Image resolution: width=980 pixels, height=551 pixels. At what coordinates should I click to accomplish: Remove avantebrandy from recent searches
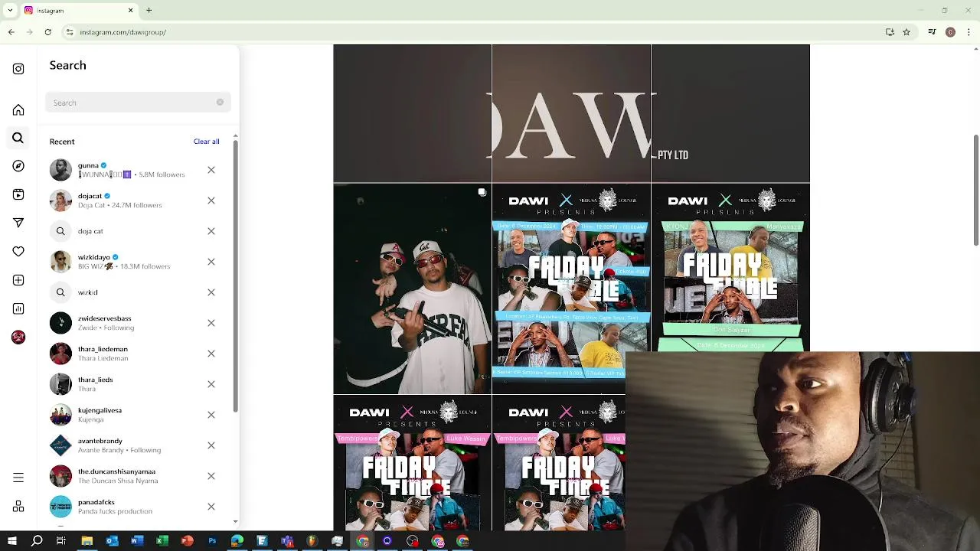click(211, 445)
